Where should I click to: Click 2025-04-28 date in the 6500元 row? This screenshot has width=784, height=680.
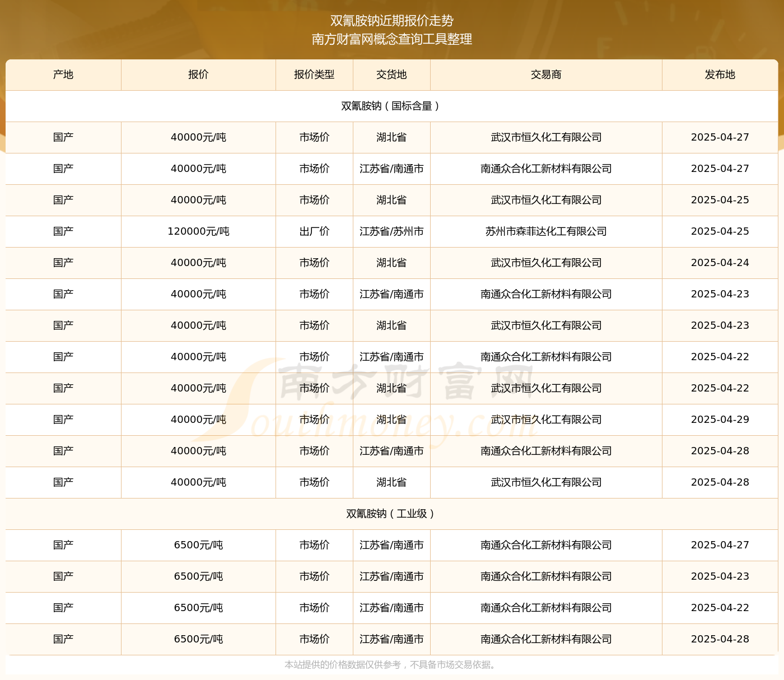coord(720,639)
